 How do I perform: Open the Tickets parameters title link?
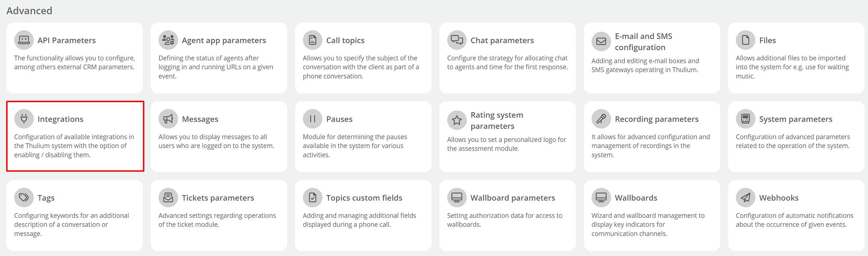coord(218,198)
